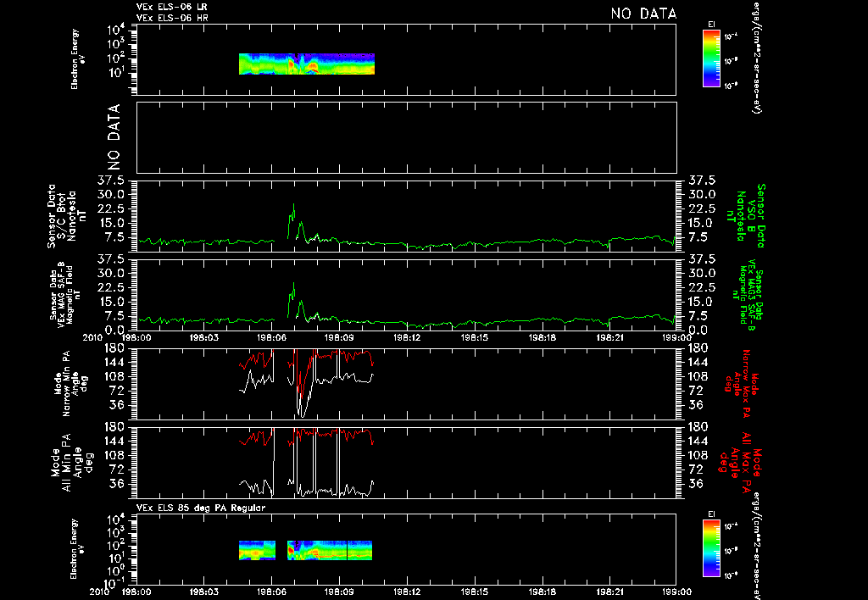868x600 pixels.
Task: Click the rainbow color bar beside the 85 deg PA panel
Action: point(711,547)
